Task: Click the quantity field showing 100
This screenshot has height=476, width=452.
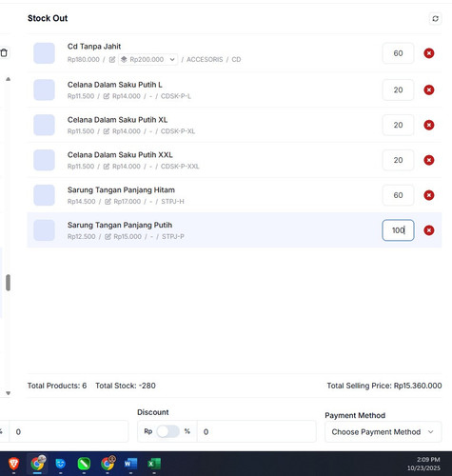Action: 398,230
